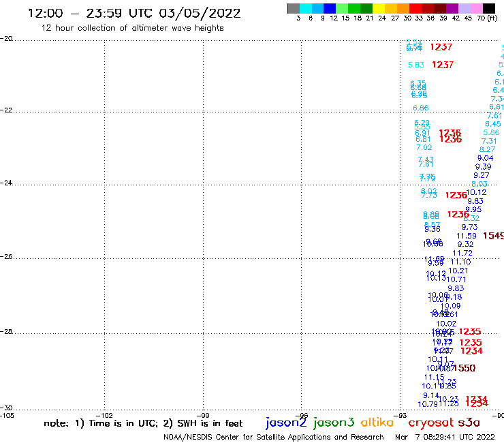Viewport: 504px width, 443px height.
Task: Click the orange 'altika' satellite label
Action: point(377,423)
